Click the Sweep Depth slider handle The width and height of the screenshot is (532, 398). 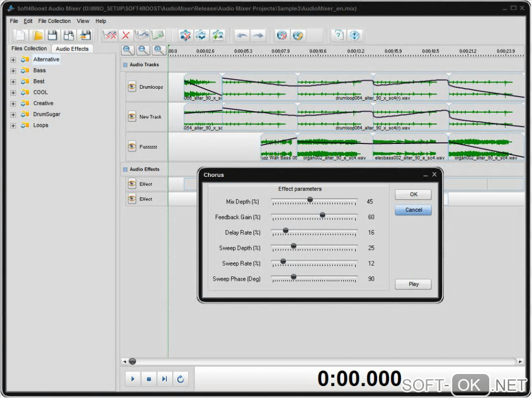(294, 246)
